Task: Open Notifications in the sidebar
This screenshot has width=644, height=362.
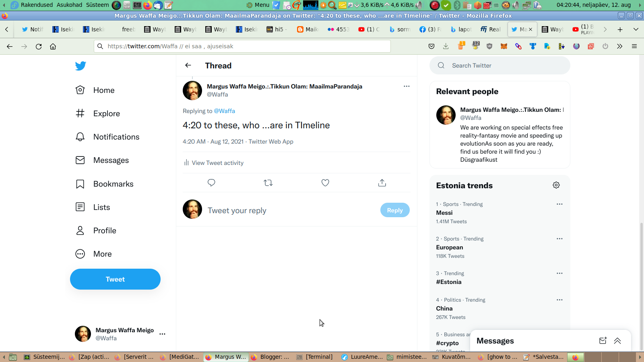Action: tap(107, 137)
